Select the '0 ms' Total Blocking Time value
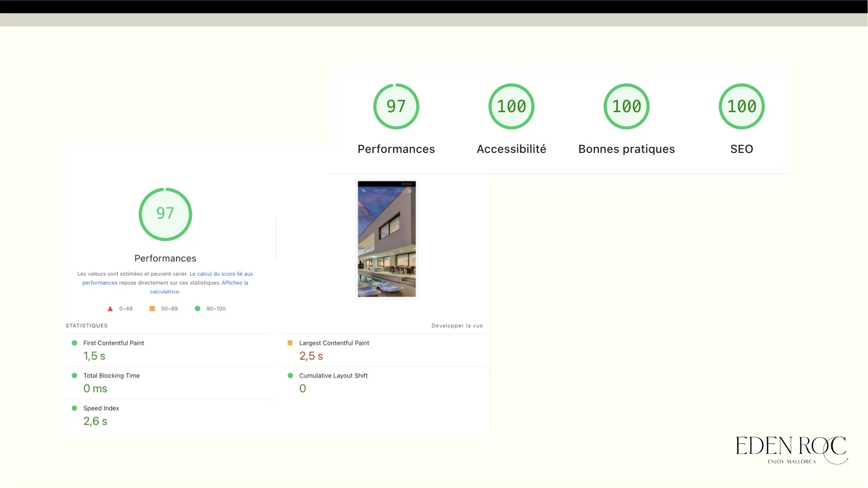Screen dimensions: 868x488 pos(95,389)
